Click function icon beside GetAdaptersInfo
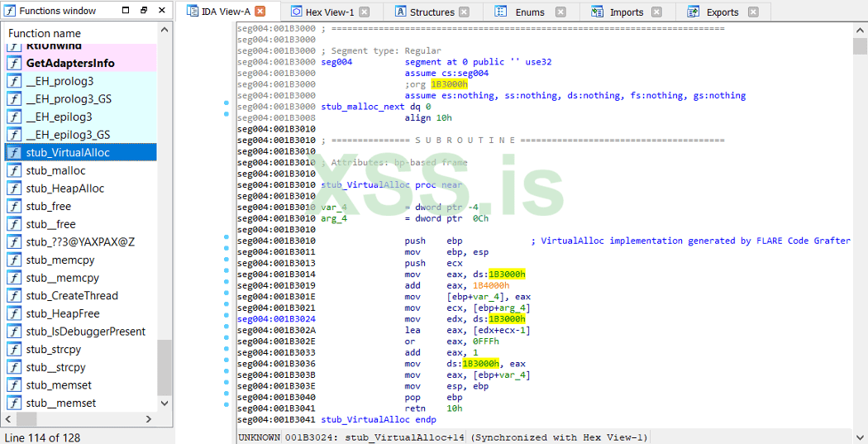The height and width of the screenshot is (444, 868). (x=14, y=63)
